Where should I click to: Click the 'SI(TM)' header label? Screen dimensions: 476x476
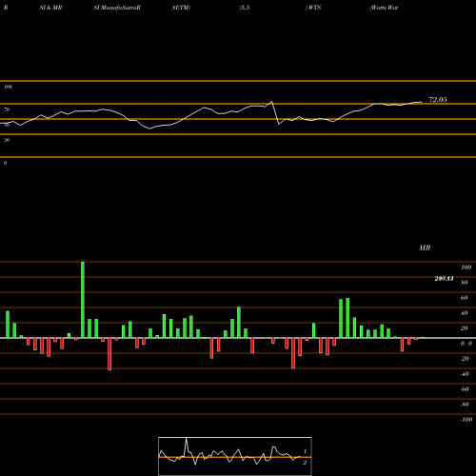181,8
